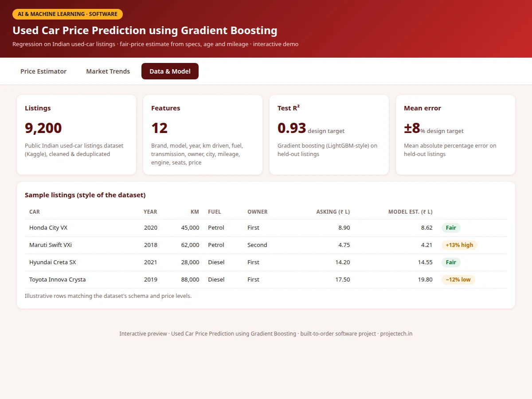Screen dimensions: 532x399
Task: Click the Asking (₹ L) column header
Action: tap(333, 212)
